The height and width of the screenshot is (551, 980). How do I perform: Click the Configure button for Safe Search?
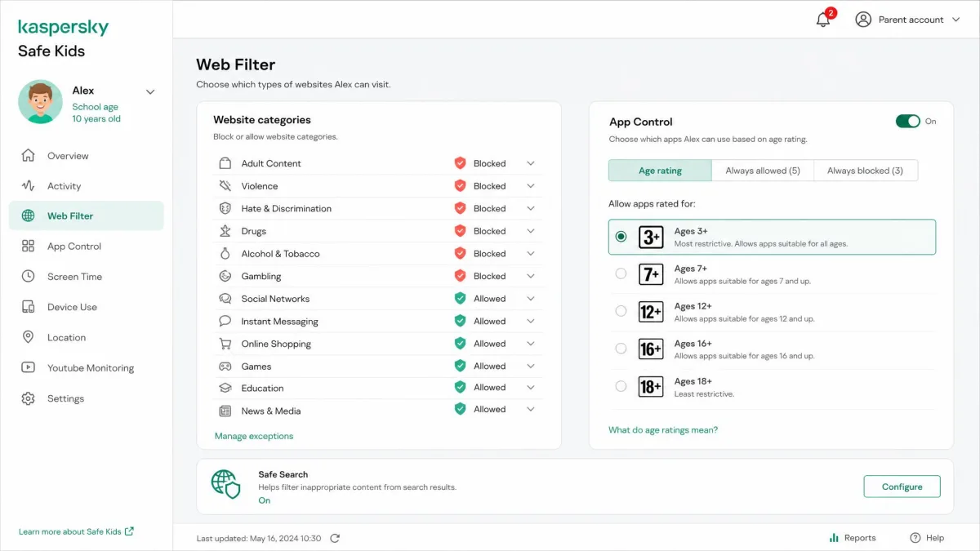tap(902, 487)
